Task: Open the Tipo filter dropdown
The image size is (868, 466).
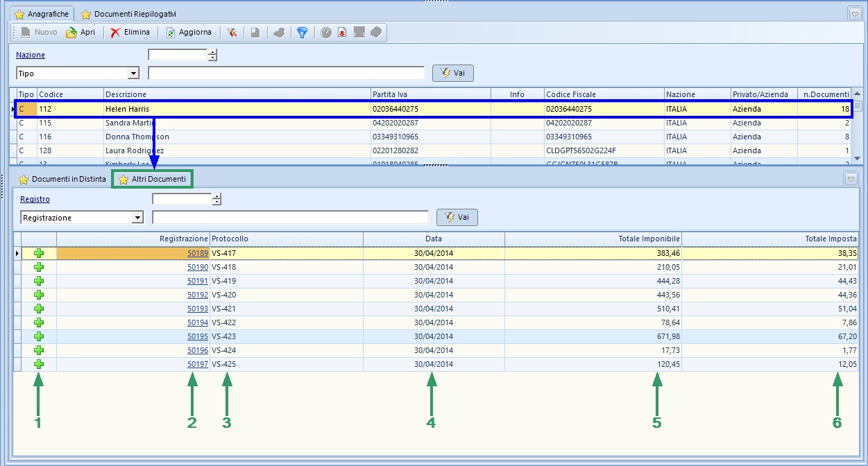Action: (x=133, y=74)
